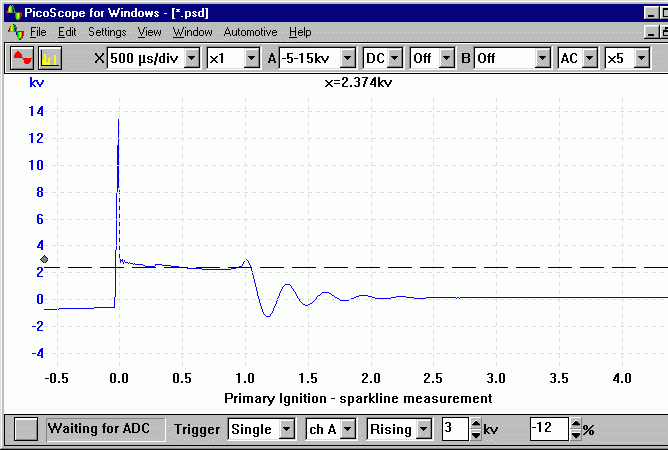Open the Automotive menu

click(x=250, y=32)
